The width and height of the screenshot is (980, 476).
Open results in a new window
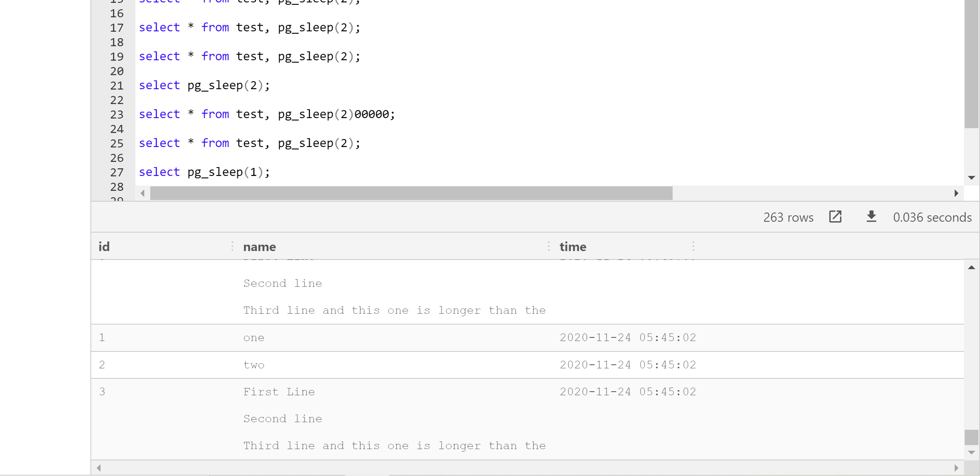pos(835,217)
